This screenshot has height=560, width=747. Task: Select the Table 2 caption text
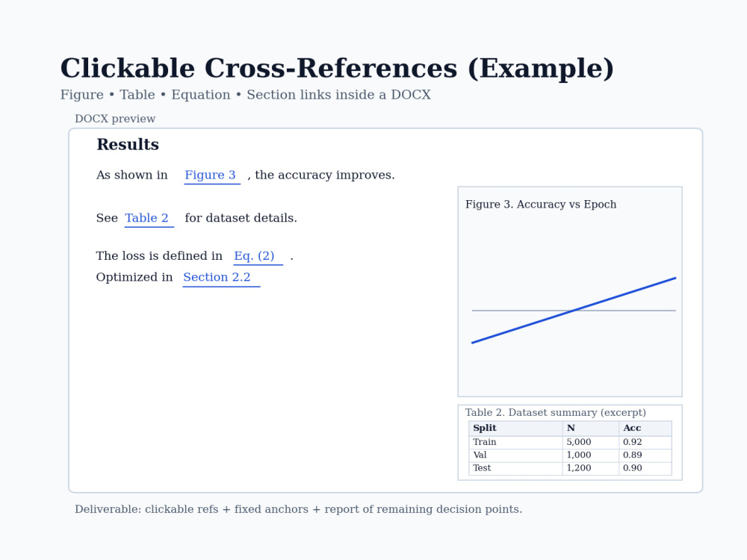click(x=556, y=412)
